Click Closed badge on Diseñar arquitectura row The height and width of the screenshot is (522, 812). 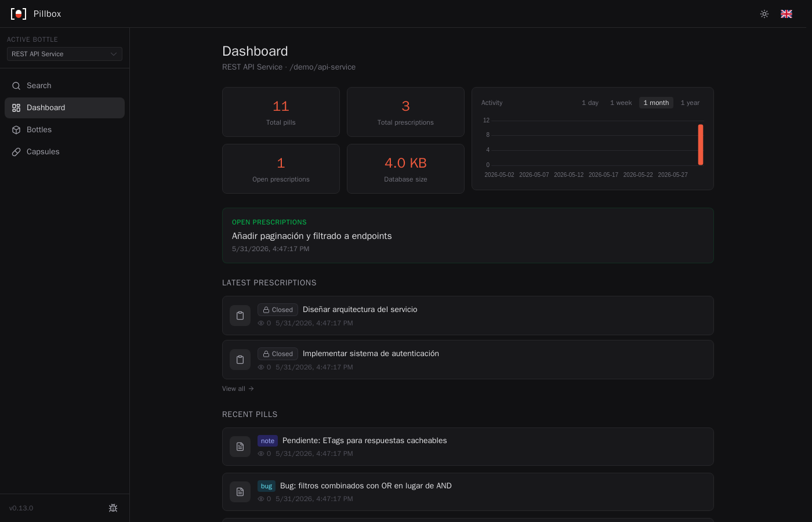[x=278, y=310]
